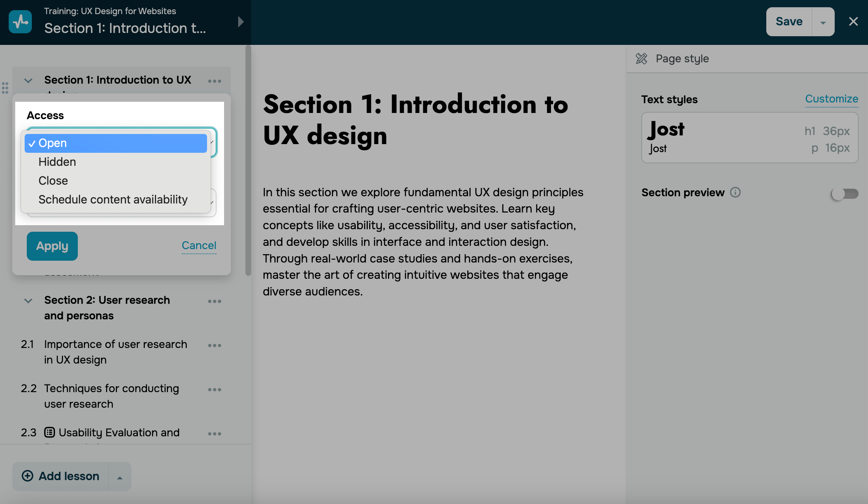Open the Add lesson dropdown arrow
Screen dimensions: 868x504
click(120, 477)
